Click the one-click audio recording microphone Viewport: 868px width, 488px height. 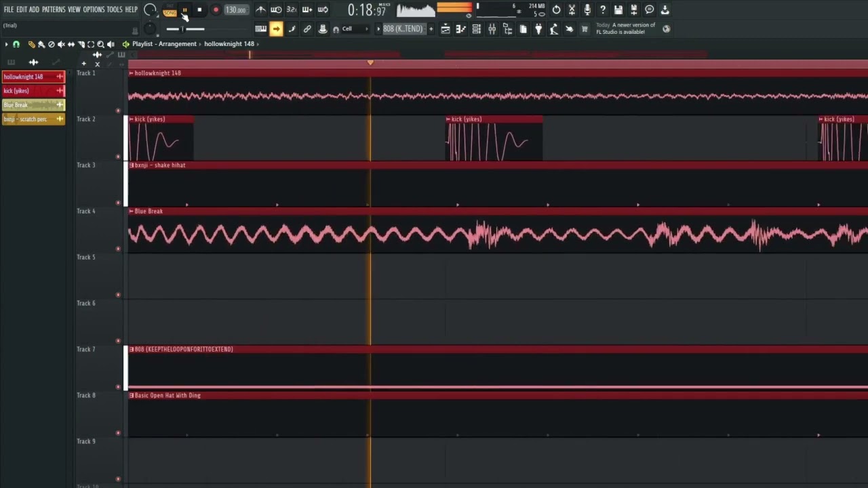pyautogui.click(x=587, y=10)
